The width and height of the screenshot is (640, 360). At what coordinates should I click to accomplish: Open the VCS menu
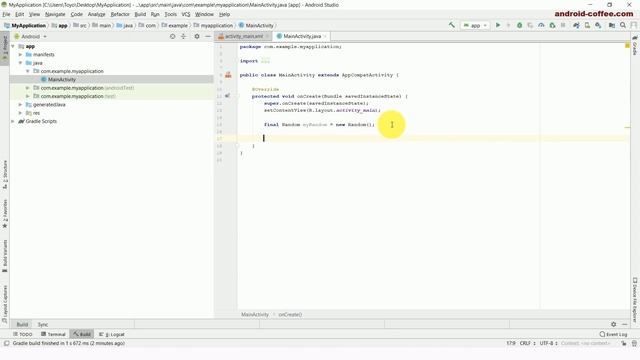click(x=186, y=14)
